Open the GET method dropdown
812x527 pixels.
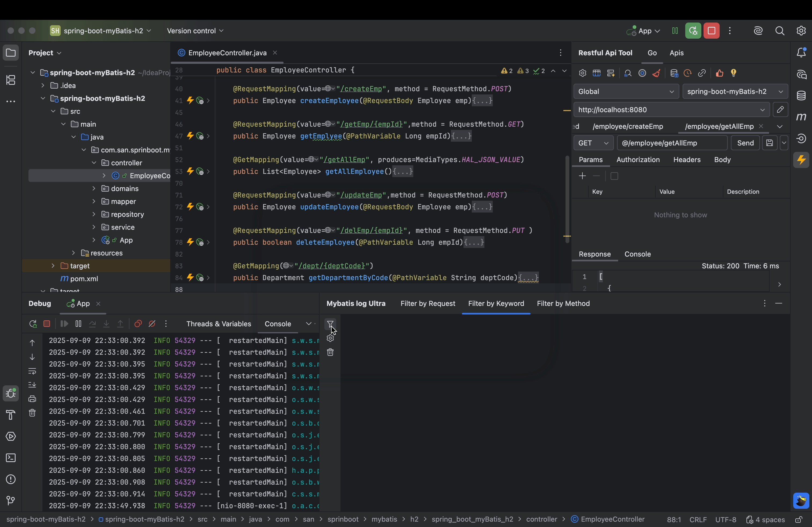(x=594, y=143)
